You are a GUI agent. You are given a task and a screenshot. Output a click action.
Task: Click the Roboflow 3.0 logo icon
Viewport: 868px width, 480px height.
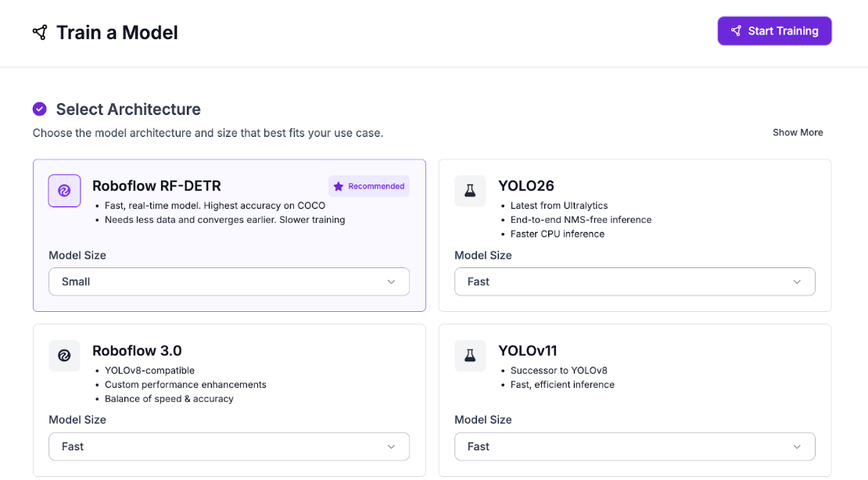point(64,356)
